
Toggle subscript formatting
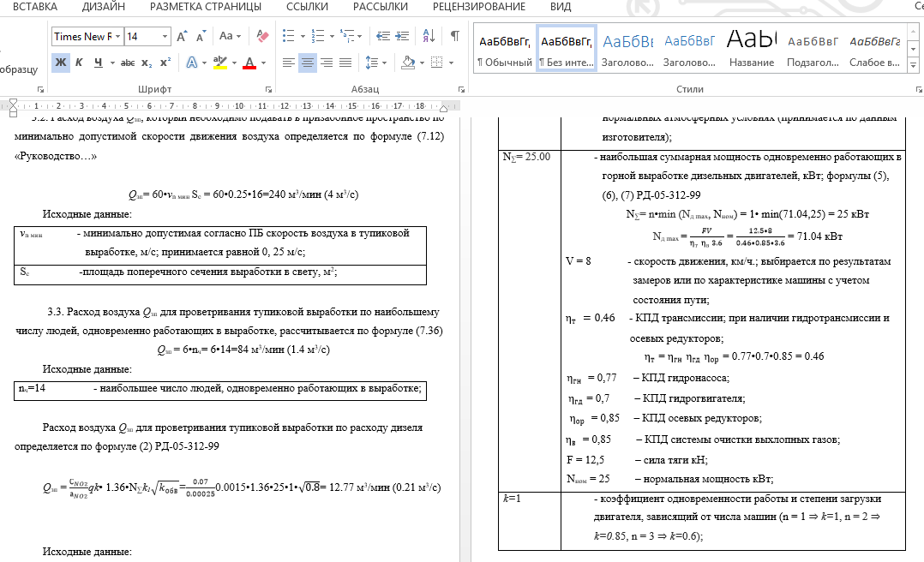(x=147, y=63)
